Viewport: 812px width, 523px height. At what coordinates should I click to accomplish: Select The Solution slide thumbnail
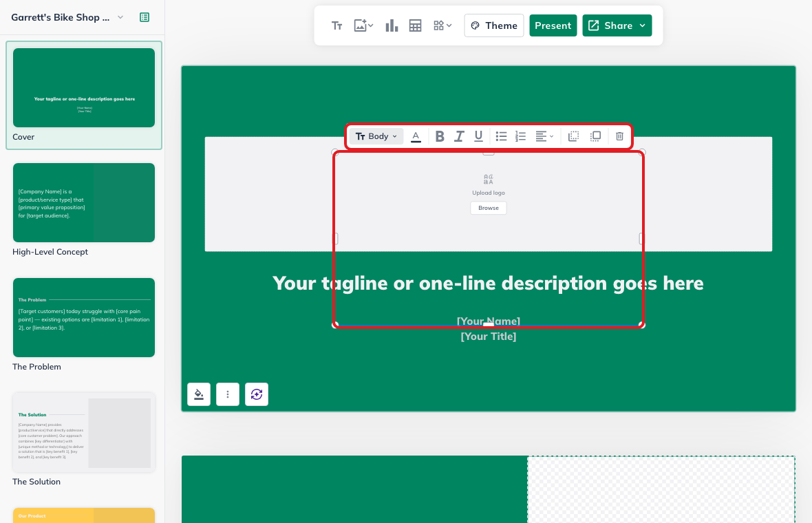(84, 432)
